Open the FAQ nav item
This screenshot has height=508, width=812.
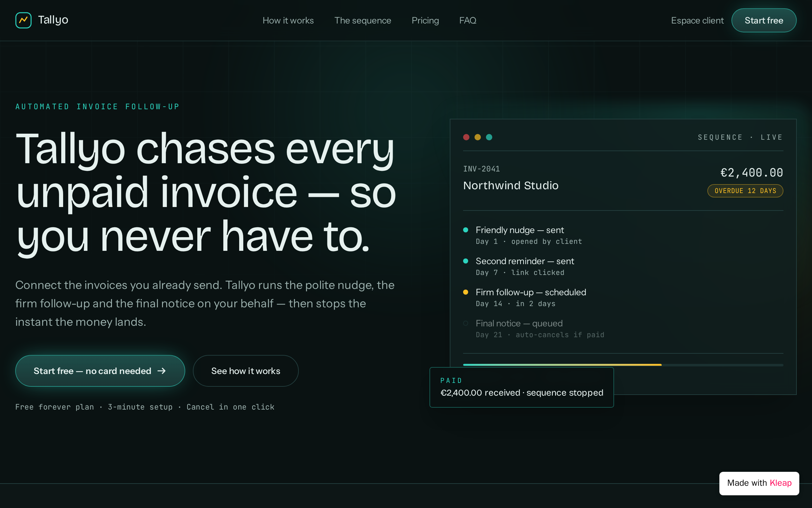coord(468,21)
